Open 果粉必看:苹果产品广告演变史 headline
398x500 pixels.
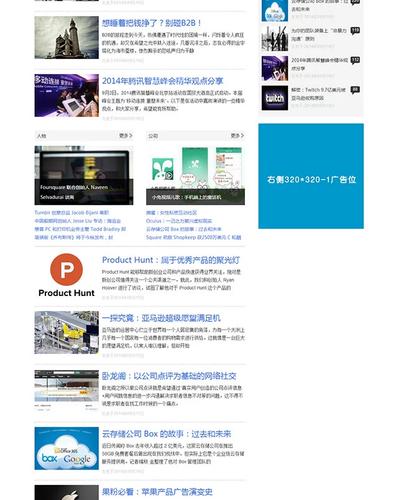(x=157, y=492)
